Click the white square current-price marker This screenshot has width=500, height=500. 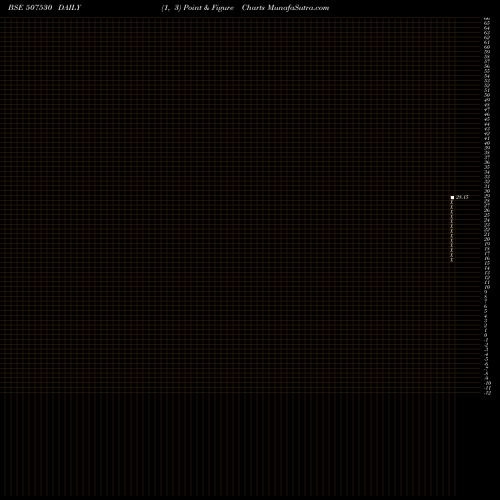[452, 197]
